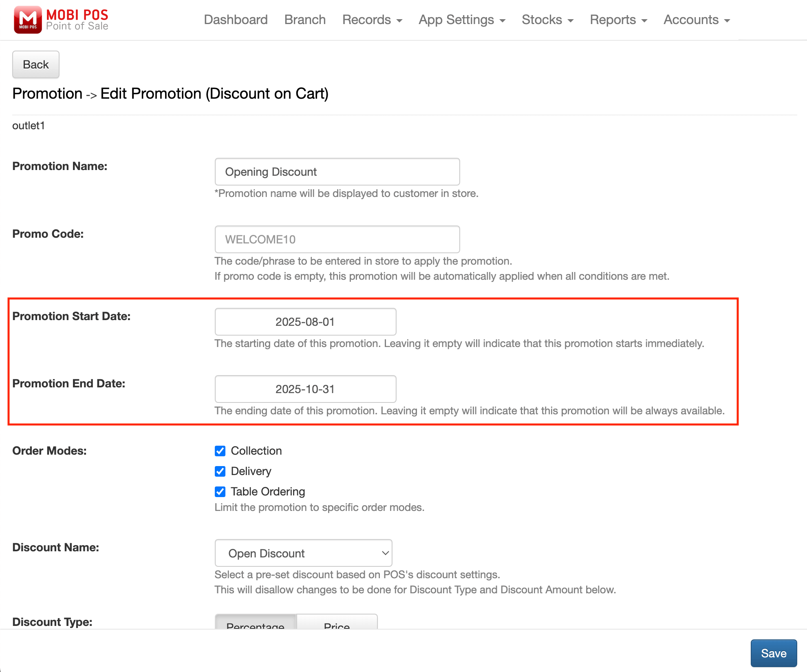Edit the Promotion Name field

click(x=337, y=172)
